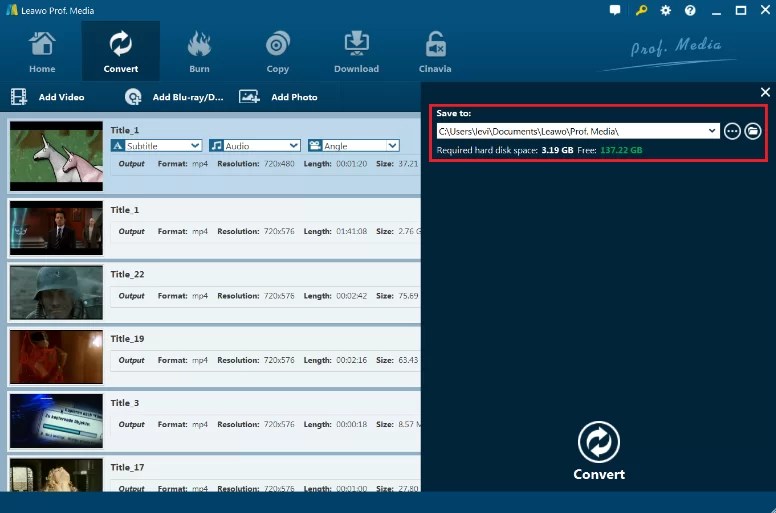Close the Save to side panel

765,92
